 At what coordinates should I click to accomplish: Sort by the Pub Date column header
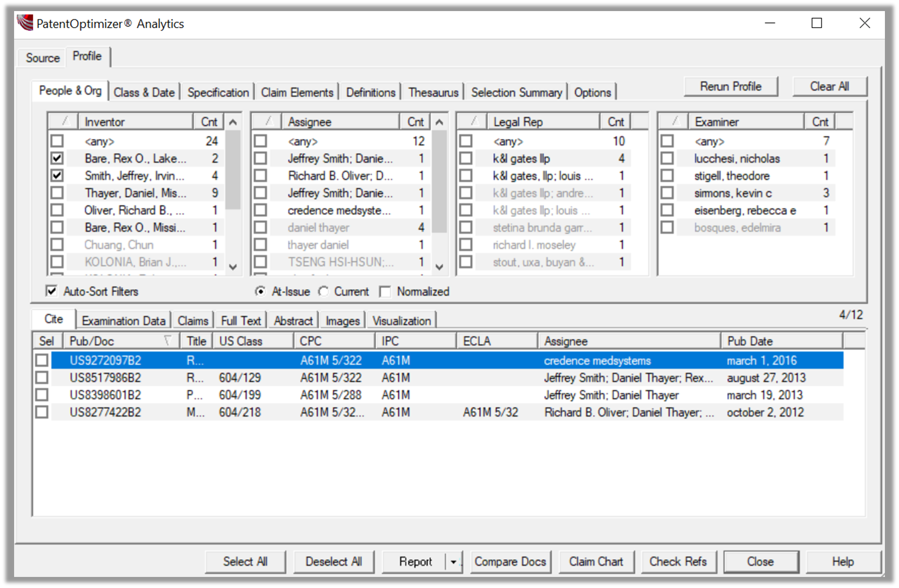coord(782,341)
